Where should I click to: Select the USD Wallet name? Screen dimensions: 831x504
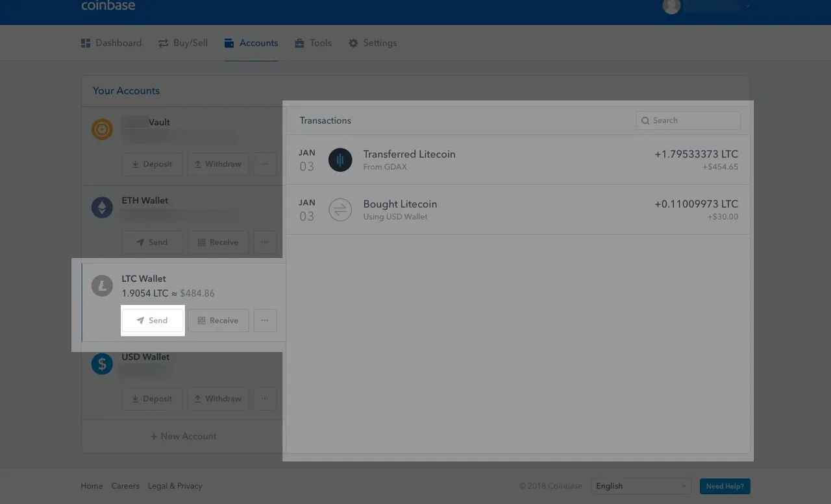coord(145,357)
